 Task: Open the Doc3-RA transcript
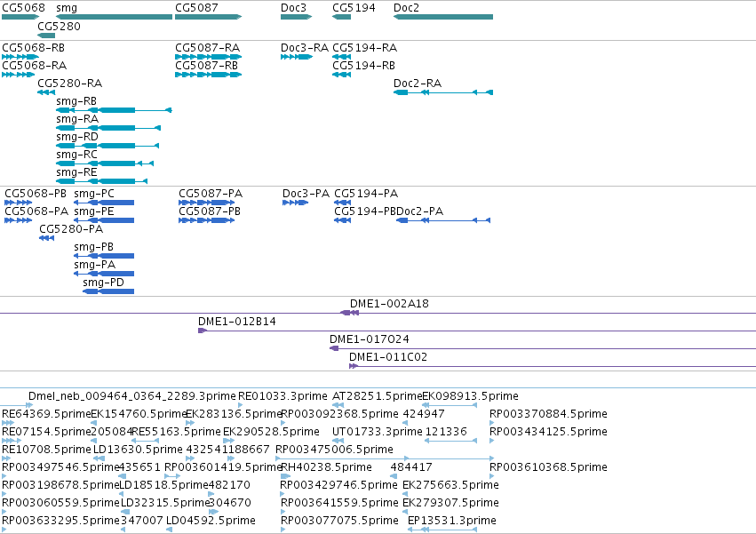click(297, 57)
